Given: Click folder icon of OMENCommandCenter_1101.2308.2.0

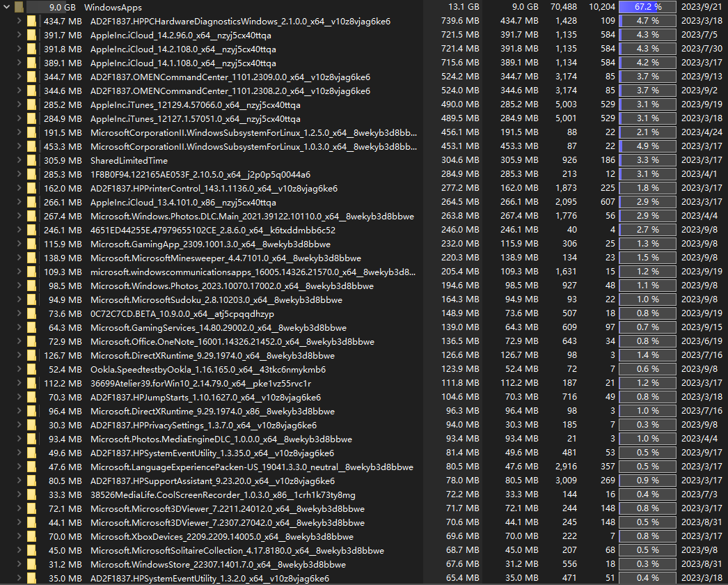Looking at the screenshot, I should coord(31,91).
